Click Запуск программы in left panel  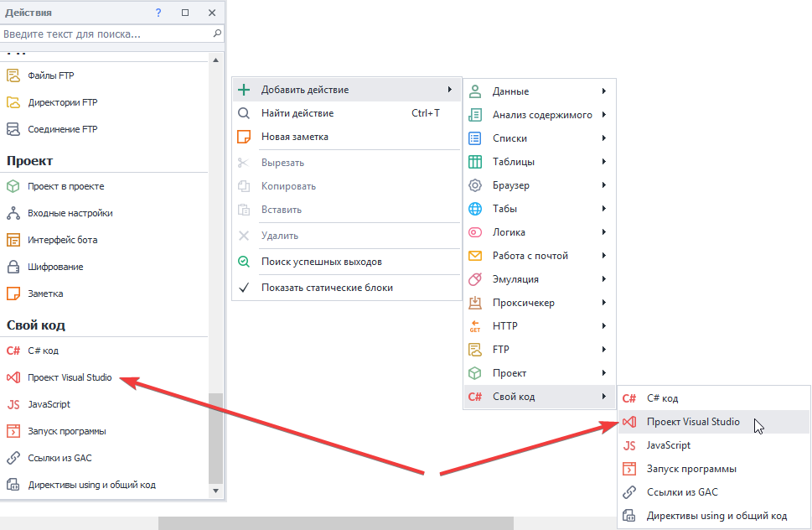(67, 431)
